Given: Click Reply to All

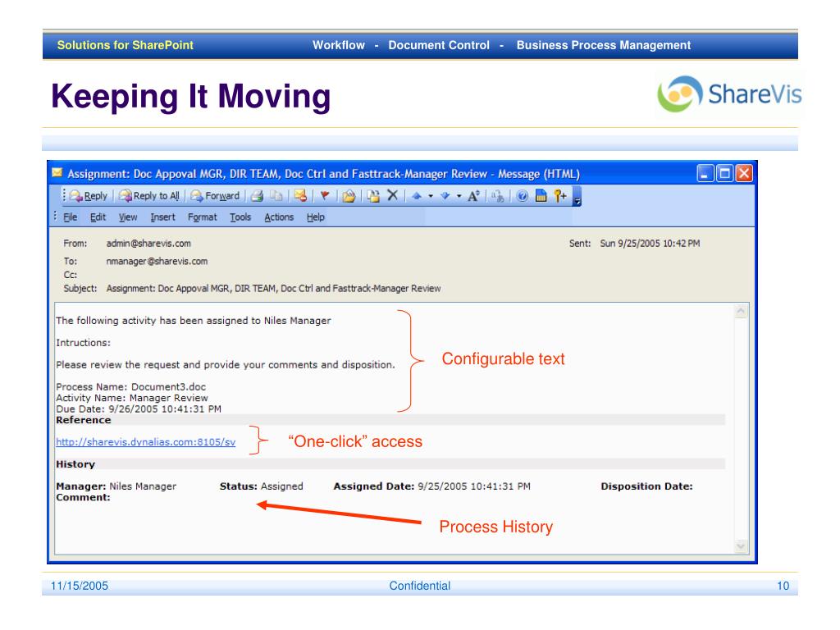Looking at the screenshot, I should click(149, 196).
